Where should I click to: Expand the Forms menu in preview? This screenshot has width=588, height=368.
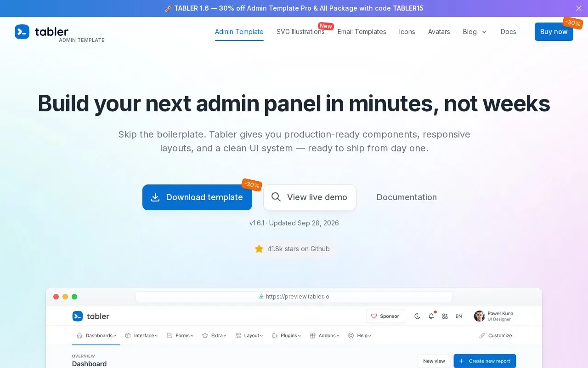180,336
